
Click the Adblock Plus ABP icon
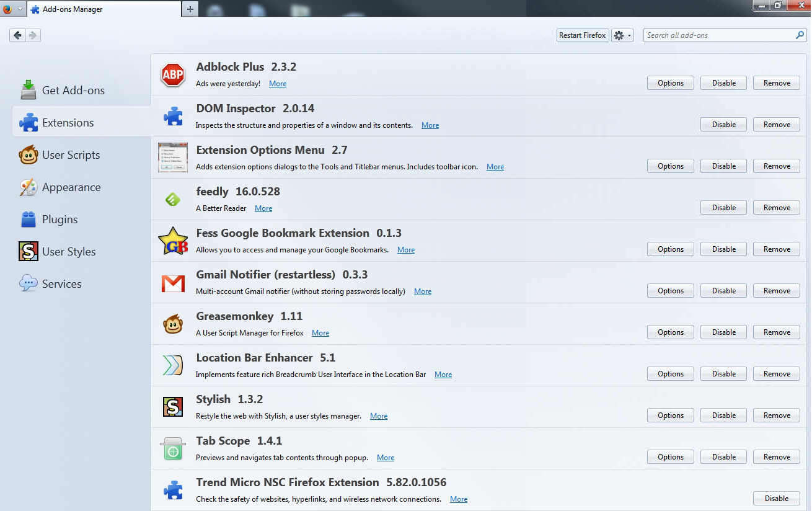(x=173, y=75)
